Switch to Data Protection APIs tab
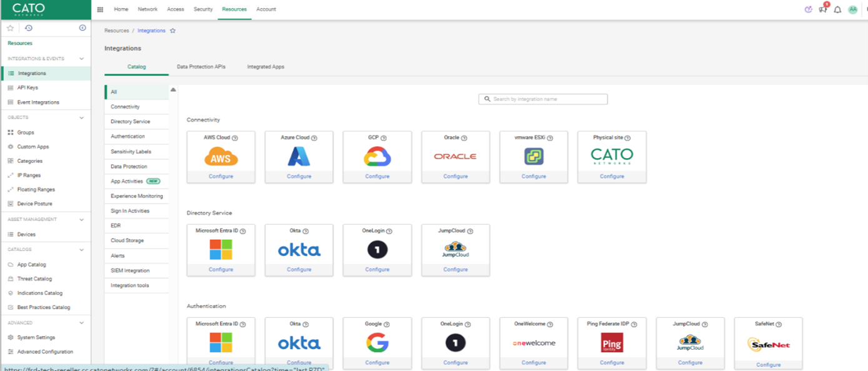 coord(201,66)
